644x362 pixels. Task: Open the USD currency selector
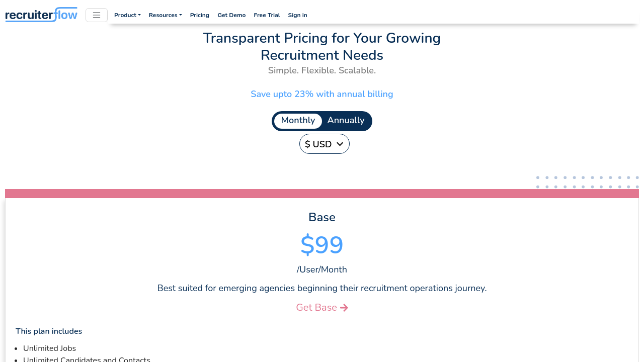[325, 144]
